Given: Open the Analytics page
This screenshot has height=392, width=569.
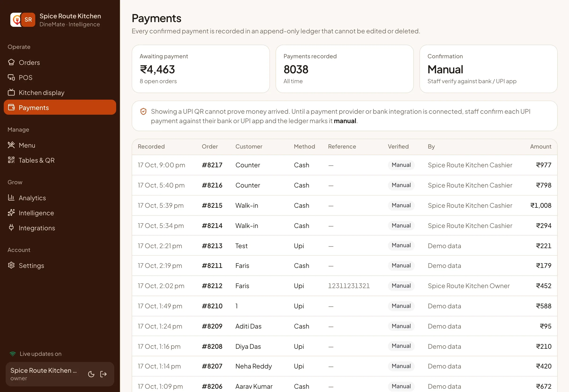Looking at the screenshot, I should pyautogui.click(x=60, y=198).
